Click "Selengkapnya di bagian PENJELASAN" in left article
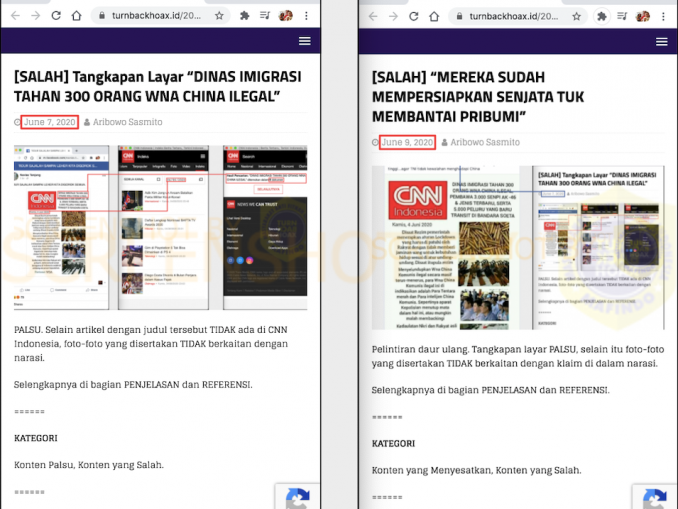The height and width of the screenshot is (509, 678). coord(133,384)
